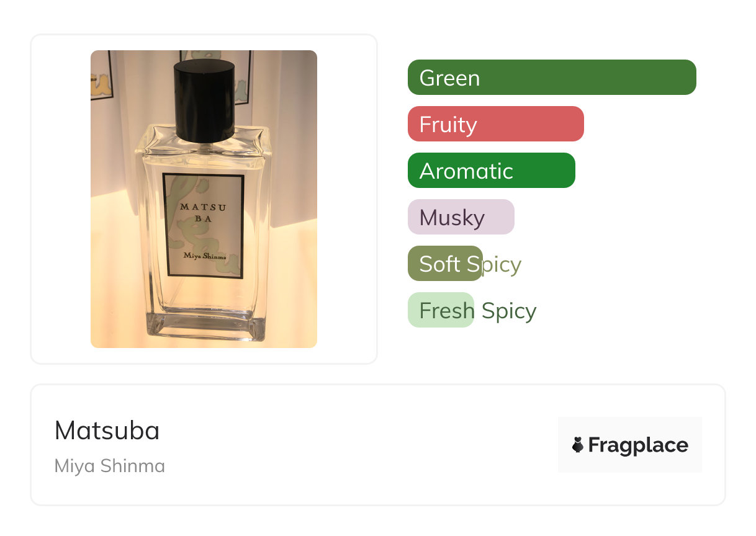Click the glass base of the bottle
Image resolution: width=756 pixels, height=536 pixels.
[204, 326]
